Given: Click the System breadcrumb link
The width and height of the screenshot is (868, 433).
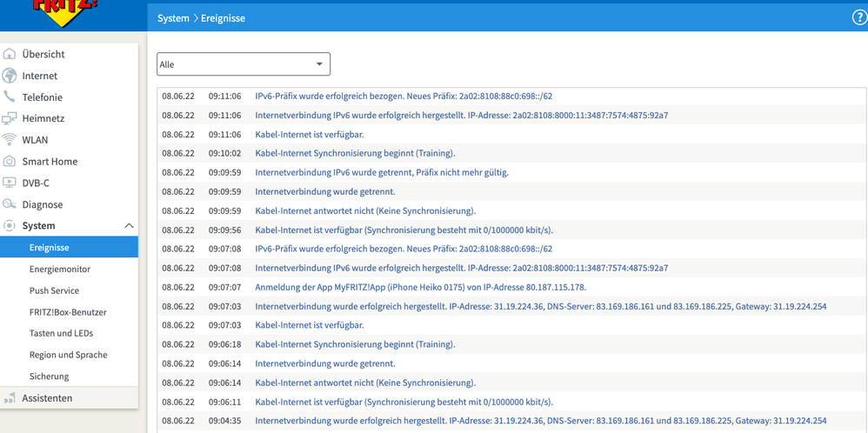Looking at the screenshot, I should pos(173,18).
